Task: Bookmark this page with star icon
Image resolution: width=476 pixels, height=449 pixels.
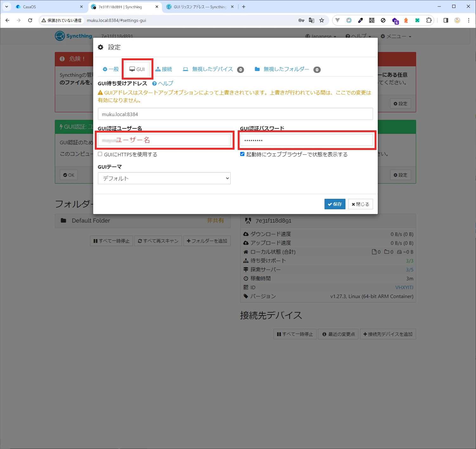Action: click(322, 20)
